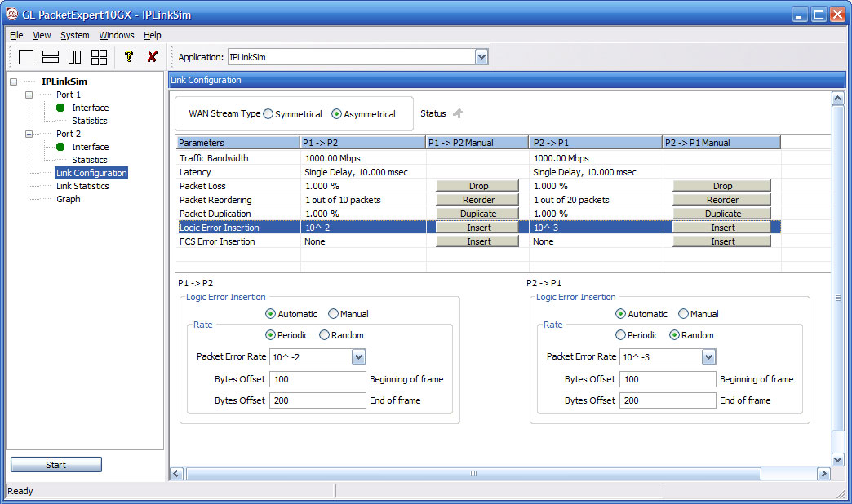Select Link Statistics in the tree
Viewport: 852px width, 504px height.
pyautogui.click(x=82, y=186)
